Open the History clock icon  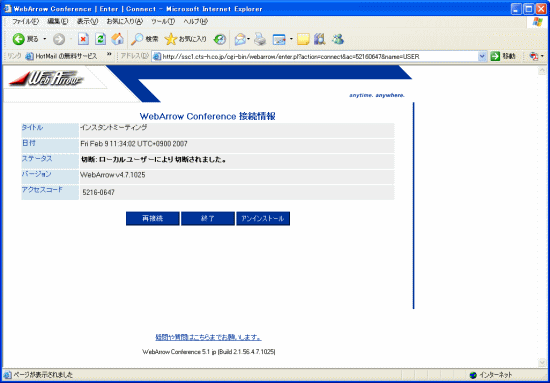coord(220,39)
